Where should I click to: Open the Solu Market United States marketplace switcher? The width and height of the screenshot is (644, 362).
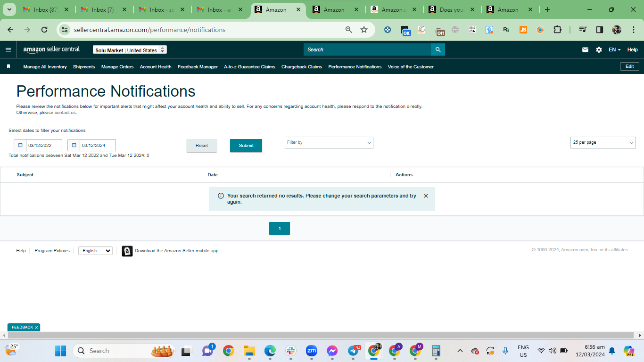point(130,50)
